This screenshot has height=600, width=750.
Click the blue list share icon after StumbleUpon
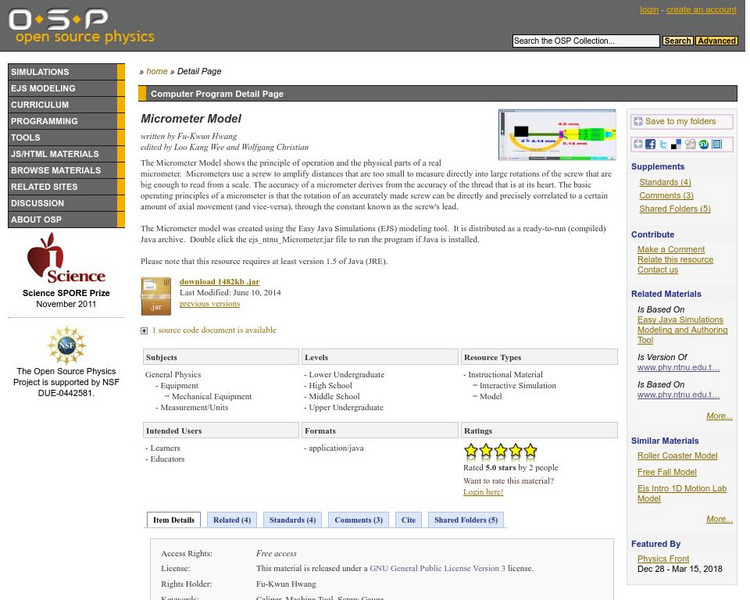pyautogui.click(x=717, y=144)
